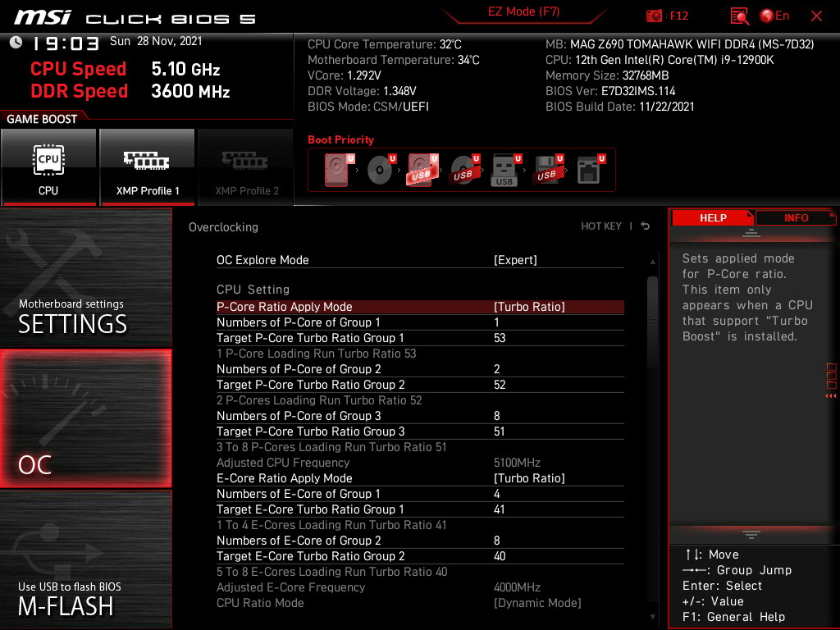Click the CPU Setting section heading
This screenshot has height=630, width=840.
[253, 290]
